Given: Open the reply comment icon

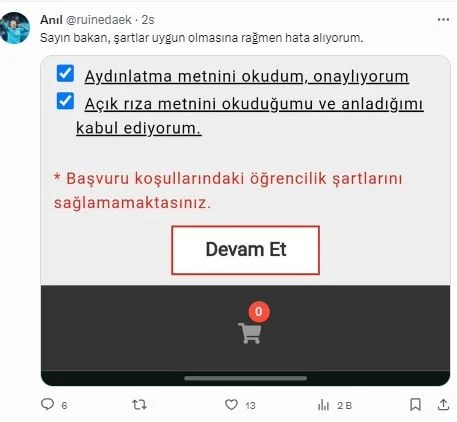Looking at the screenshot, I should pos(47,404).
